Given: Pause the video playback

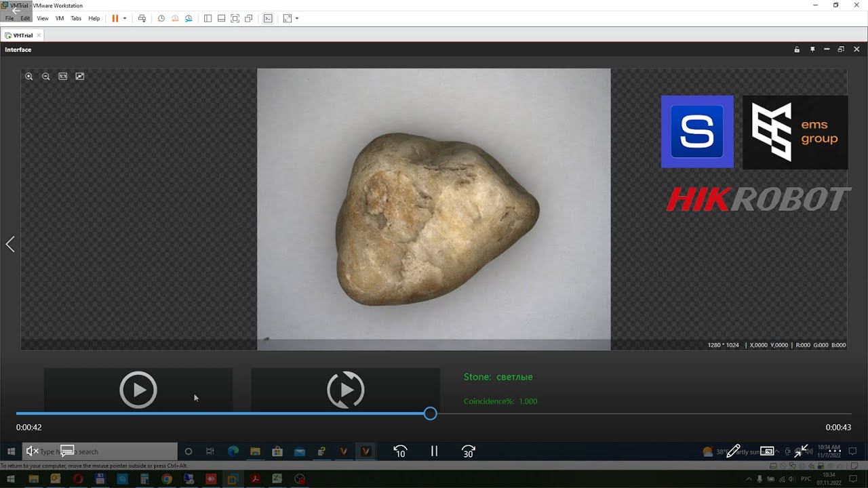Looking at the screenshot, I should pos(434,451).
